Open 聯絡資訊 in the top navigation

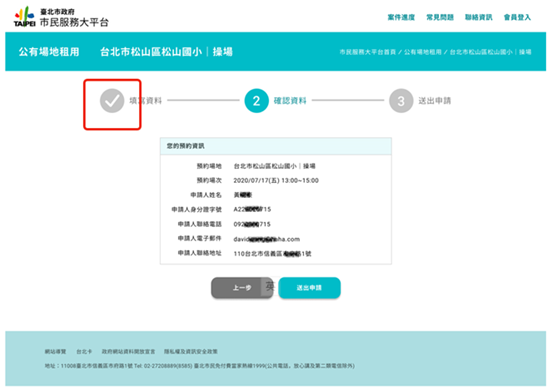(x=478, y=17)
